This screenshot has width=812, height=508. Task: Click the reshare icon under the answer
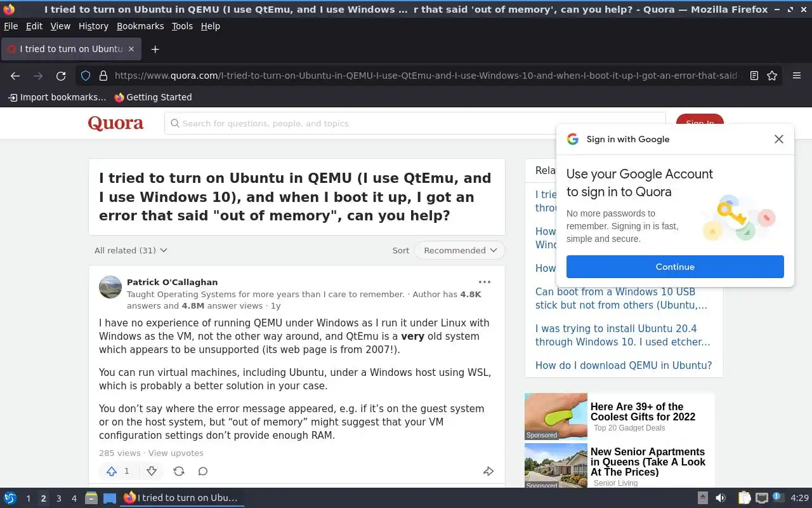[x=179, y=471]
